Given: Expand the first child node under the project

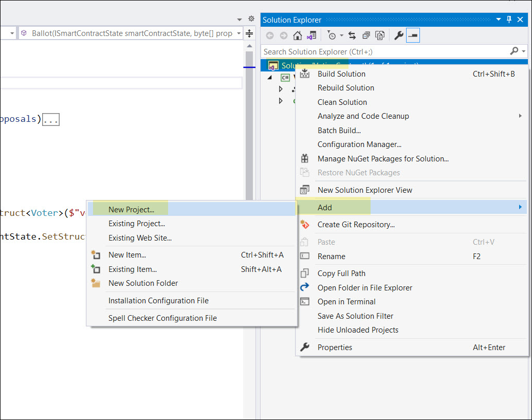Looking at the screenshot, I should point(281,89).
